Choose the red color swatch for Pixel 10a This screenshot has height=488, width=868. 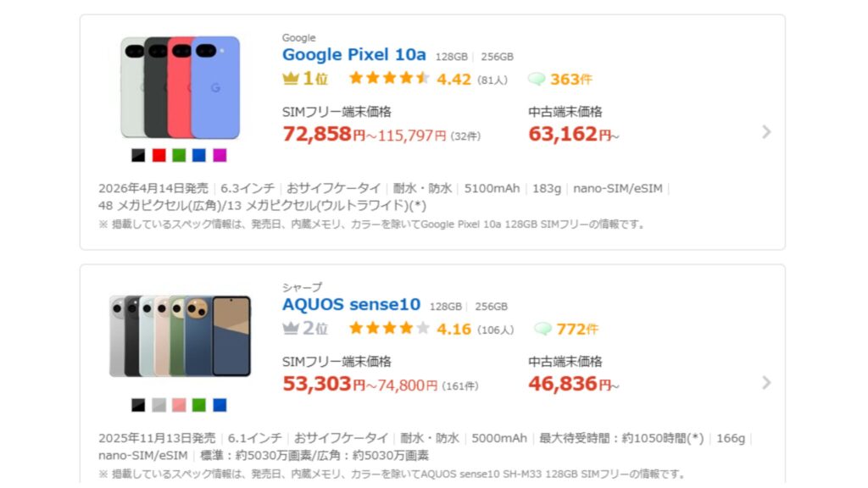[x=159, y=156]
